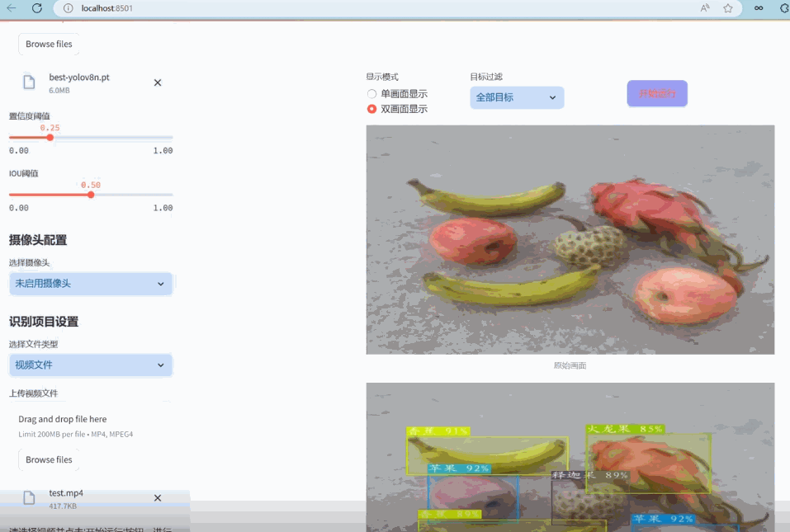Click the 上传视频文件 label

point(33,393)
